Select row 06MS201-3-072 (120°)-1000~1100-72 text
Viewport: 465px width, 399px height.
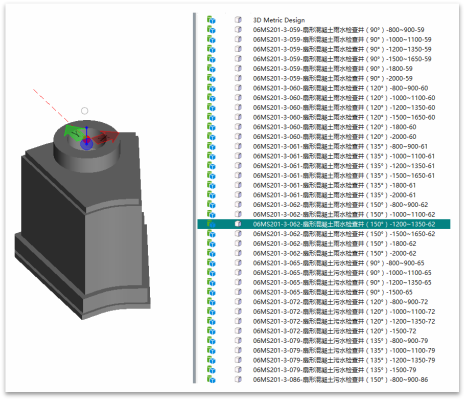(344, 311)
